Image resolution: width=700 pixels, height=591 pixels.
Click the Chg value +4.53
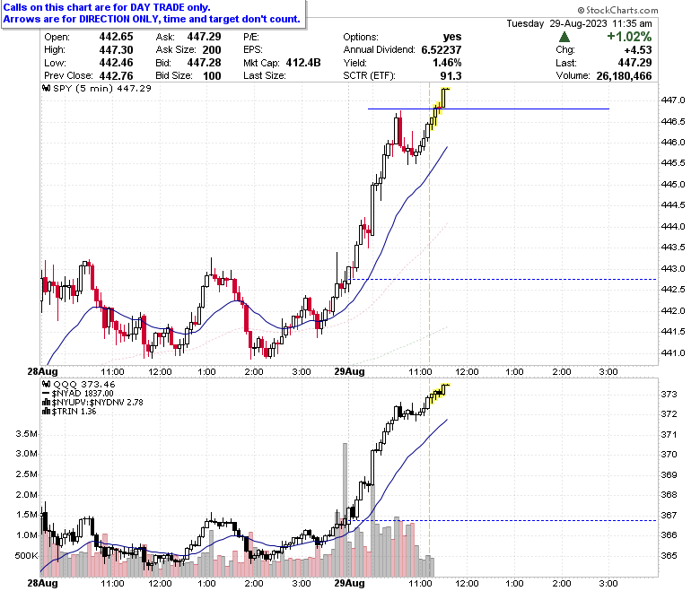click(x=638, y=49)
